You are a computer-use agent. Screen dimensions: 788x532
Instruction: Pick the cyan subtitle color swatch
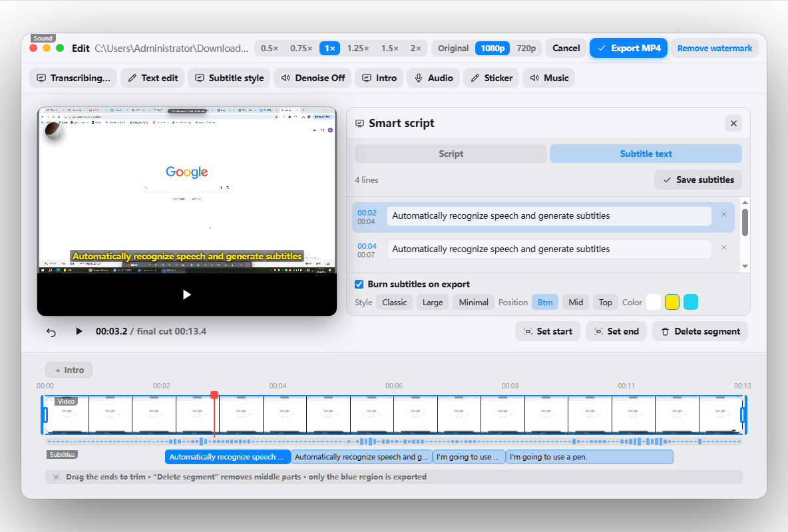click(x=691, y=302)
